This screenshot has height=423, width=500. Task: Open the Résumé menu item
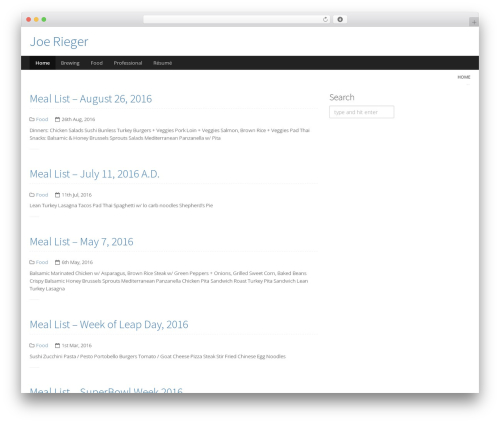[163, 63]
